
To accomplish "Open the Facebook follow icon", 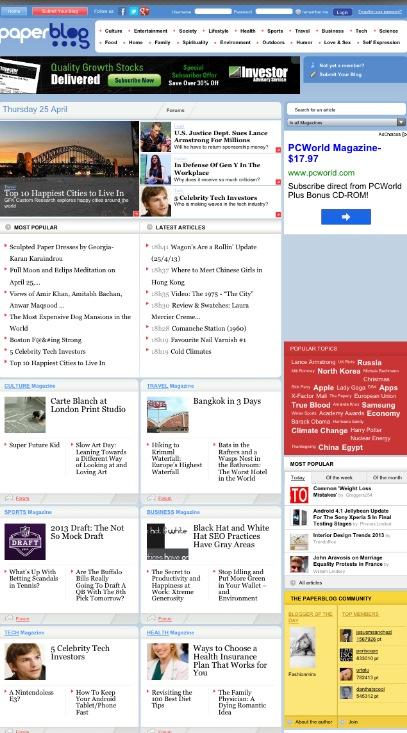I will click(122, 12).
